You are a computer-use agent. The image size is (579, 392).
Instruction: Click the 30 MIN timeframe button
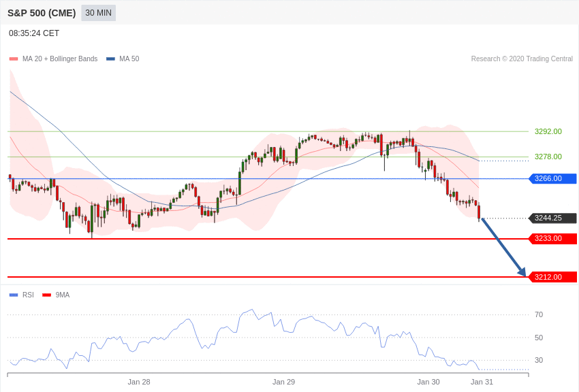pos(98,13)
